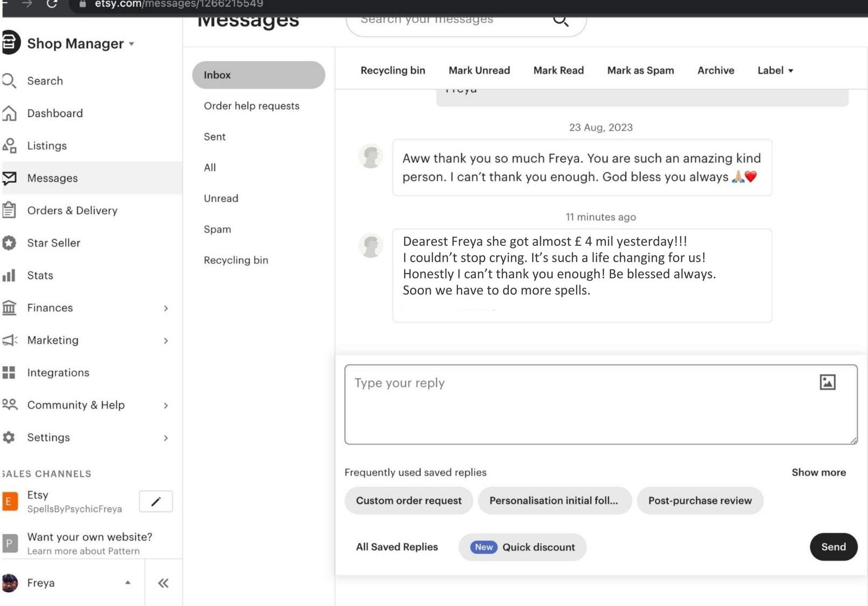
Task: Expand the Freya account menu
Action: (x=127, y=583)
